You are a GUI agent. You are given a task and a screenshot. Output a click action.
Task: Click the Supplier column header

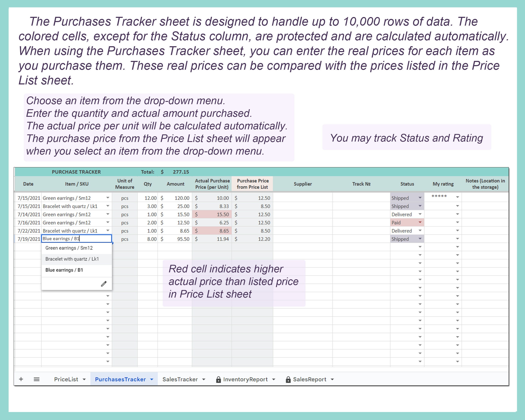pyautogui.click(x=303, y=184)
